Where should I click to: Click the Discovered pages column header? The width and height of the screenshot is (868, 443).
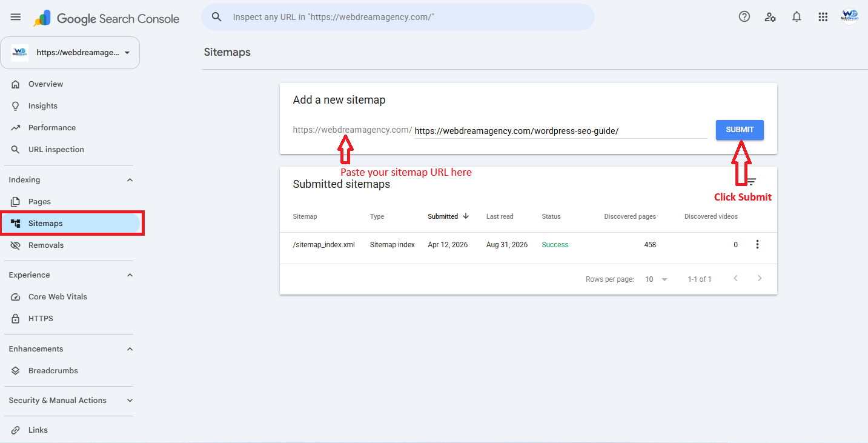(630, 216)
